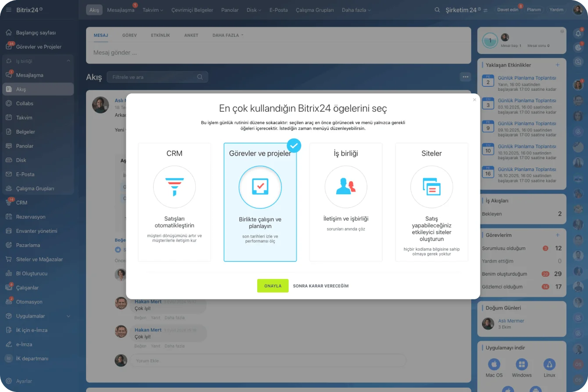Open the notifications bell icon
The height and width of the screenshot is (392, 588).
click(x=578, y=33)
